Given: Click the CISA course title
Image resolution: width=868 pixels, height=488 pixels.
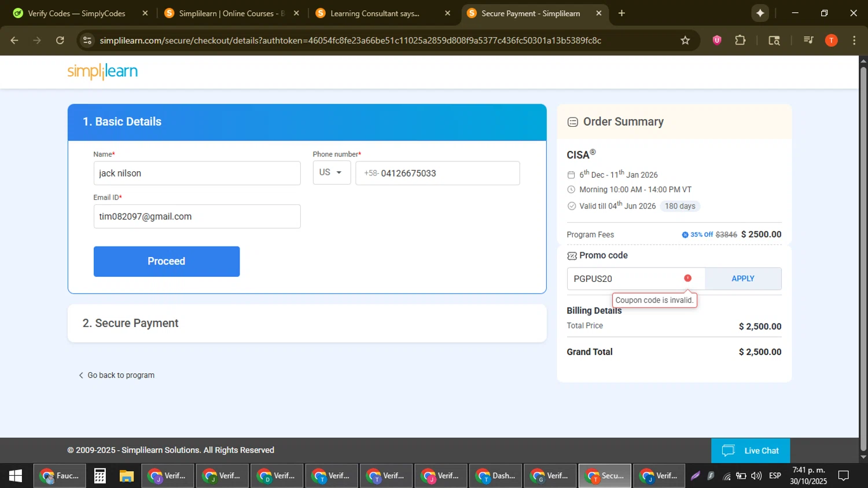Looking at the screenshot, I should click(581, 154).
